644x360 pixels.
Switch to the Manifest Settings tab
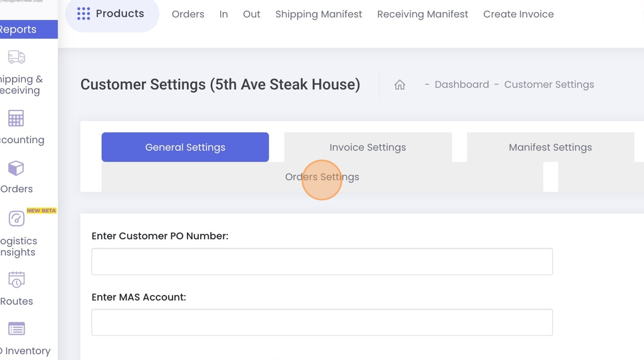click(x=550, y=147)
